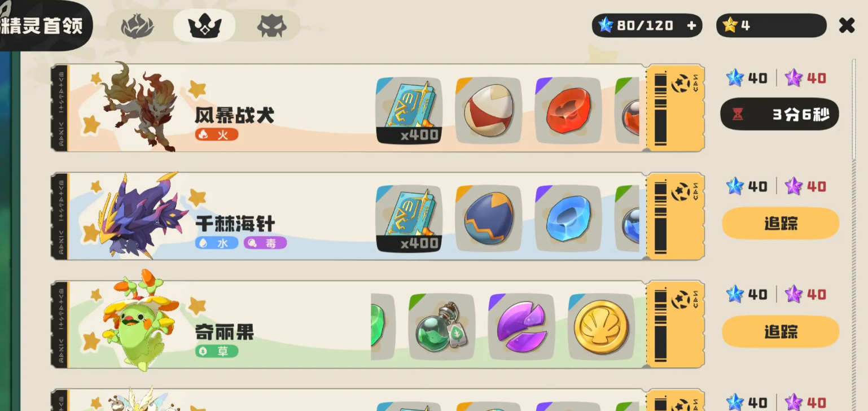Open the 3分6秒 countdown timer pill
The height and width of the screenshot is (411, 868).
[779, 115]
